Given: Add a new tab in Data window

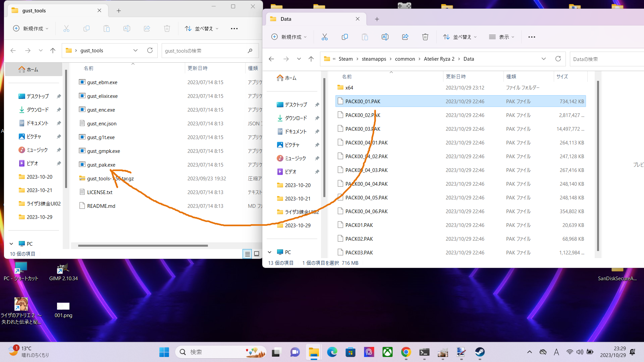Looking at the screenshot, I should pos(377,19).
